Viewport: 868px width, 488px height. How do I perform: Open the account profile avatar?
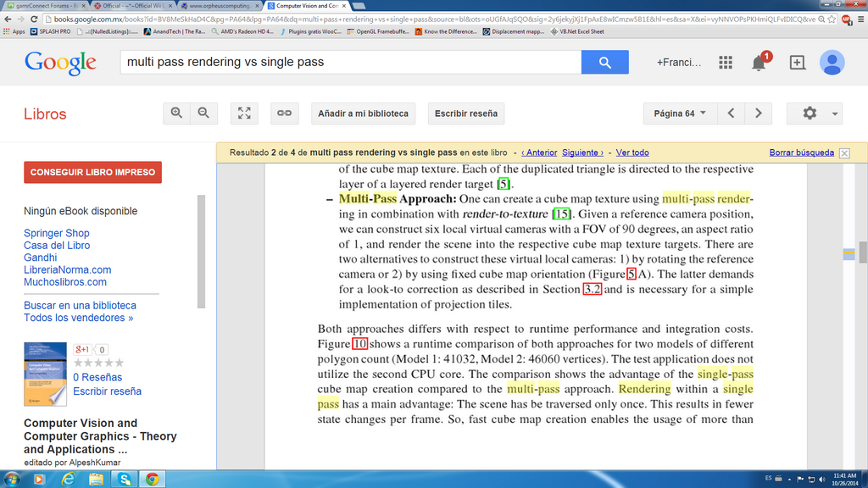(x=832, y=63)
